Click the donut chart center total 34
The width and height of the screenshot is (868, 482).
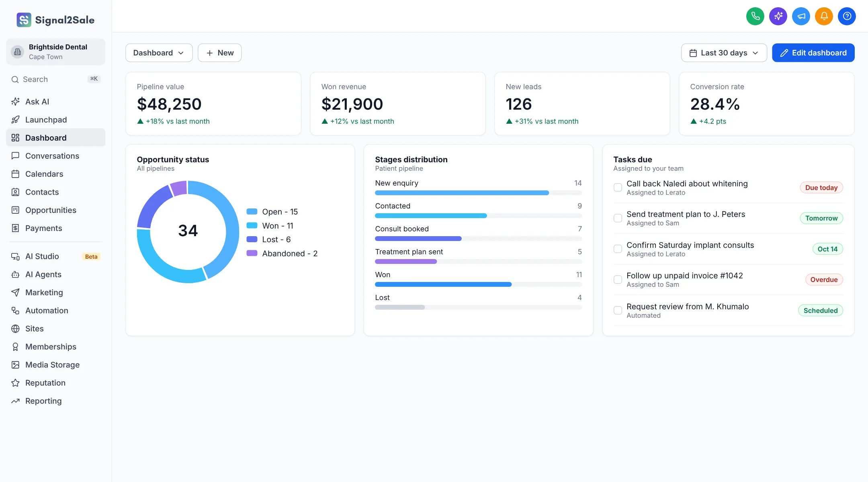pos(188,231)
